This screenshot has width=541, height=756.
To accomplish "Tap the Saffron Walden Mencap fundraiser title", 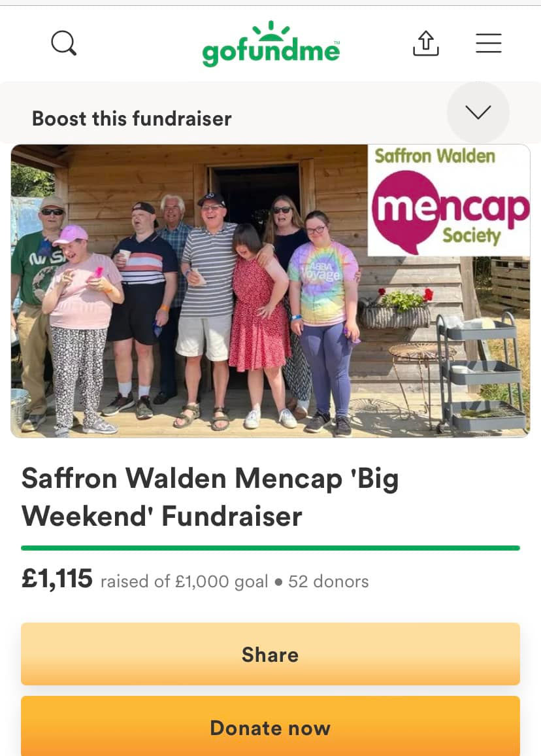I will tap(210, 497).
